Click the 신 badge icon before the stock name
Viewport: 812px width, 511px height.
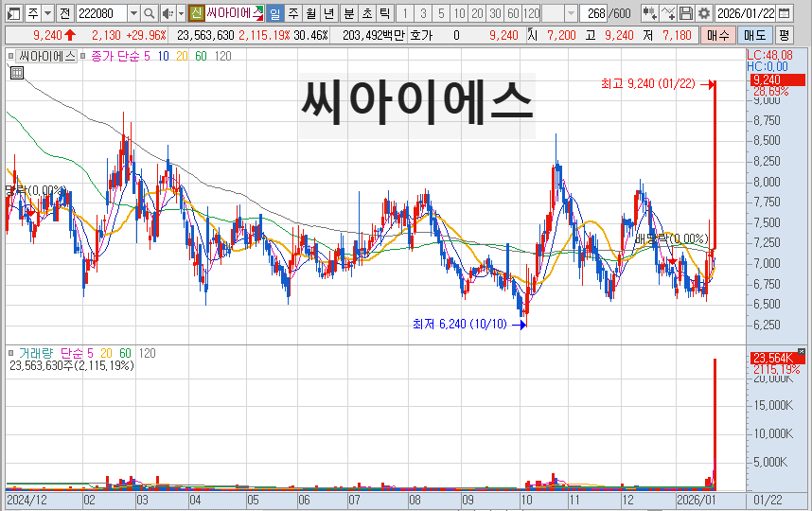(196, 13)
